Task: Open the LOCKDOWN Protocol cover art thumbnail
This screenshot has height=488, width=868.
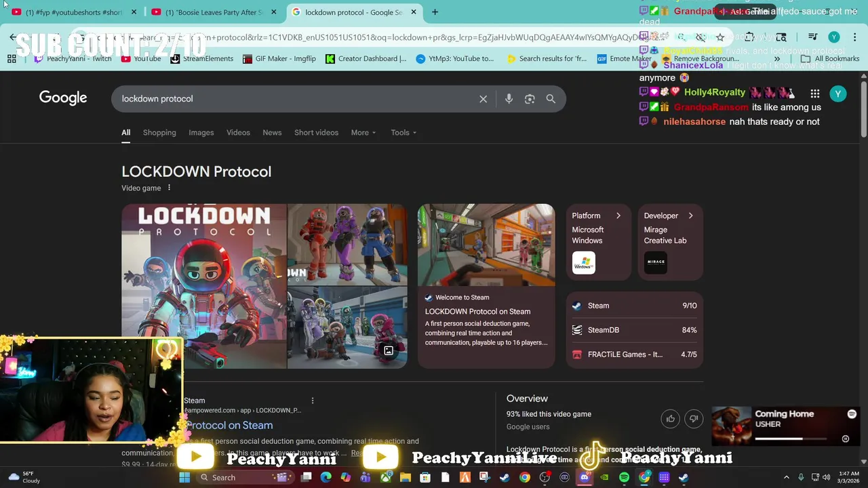Action: point(204,286)
